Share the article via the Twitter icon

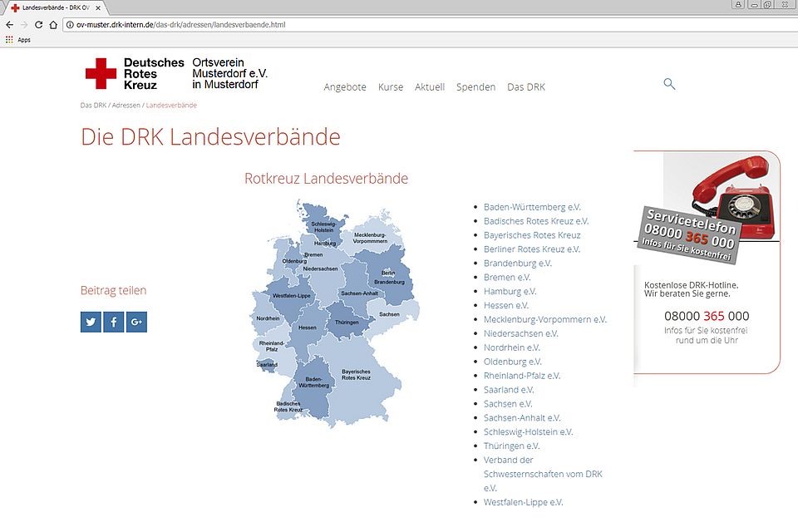pos(91,322)
